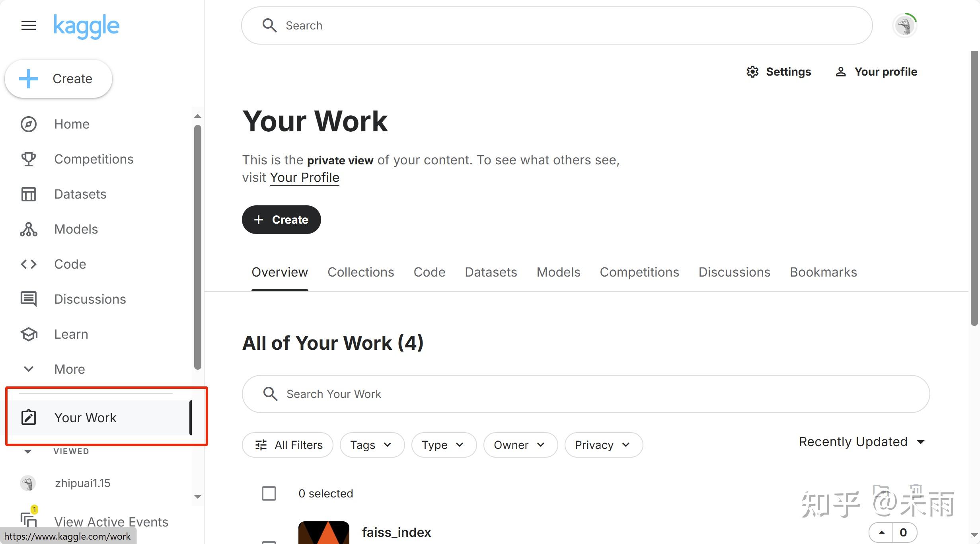980x544 pixels.
Task: Expand the Tags filter dropdown
Action: point(372,445)
